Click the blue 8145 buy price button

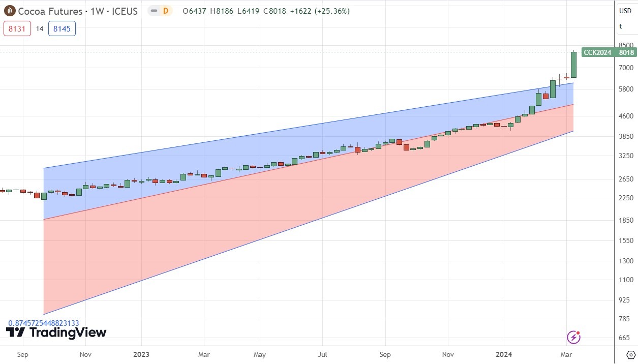(62, 28)
